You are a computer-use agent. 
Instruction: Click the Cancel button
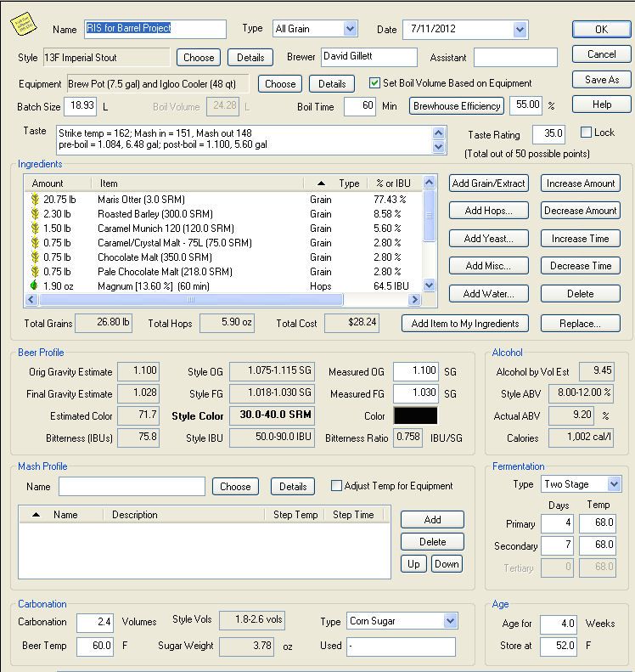coord(601,54)
